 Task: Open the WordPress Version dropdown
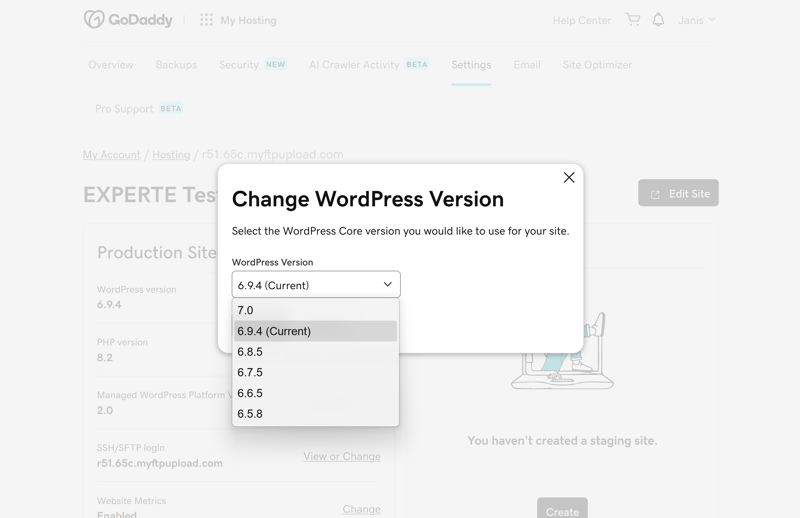pos(316,284)
